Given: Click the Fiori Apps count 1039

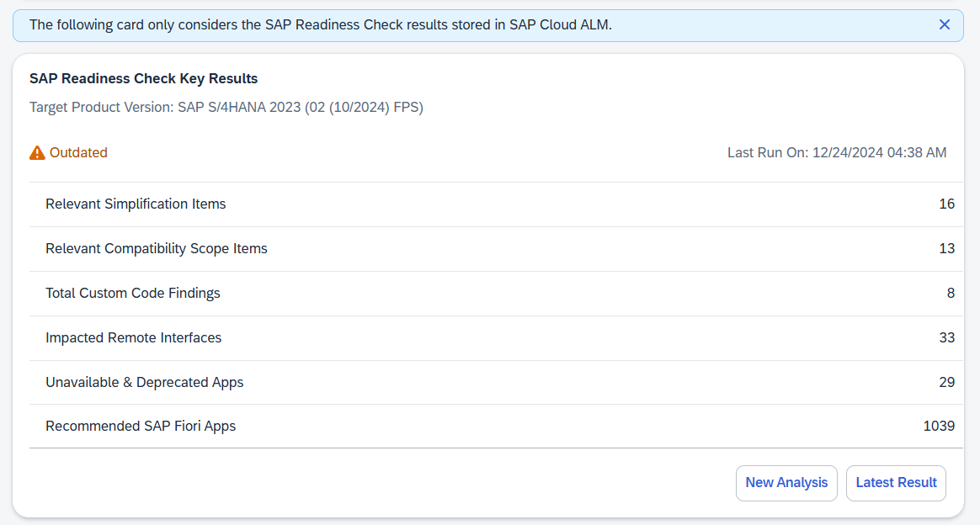Looking at the screenshot, I should pyautogui.click(x=939, y=427).
